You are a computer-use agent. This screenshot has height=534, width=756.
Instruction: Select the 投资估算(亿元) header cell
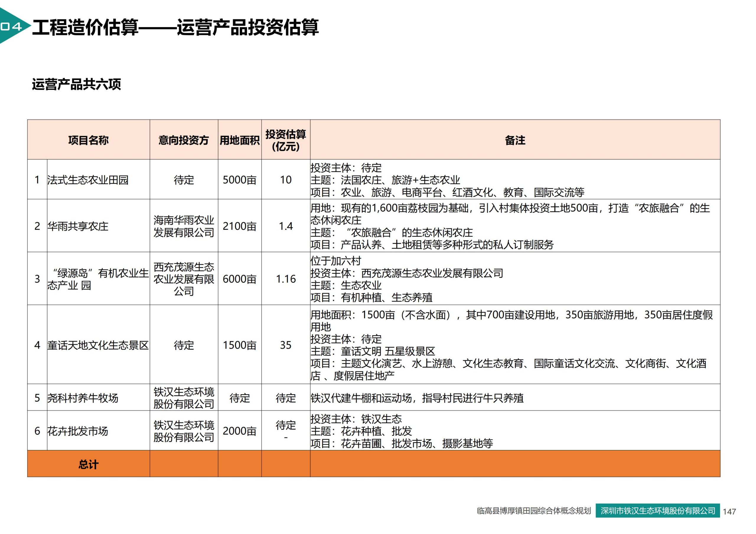[x=286, y=141]
